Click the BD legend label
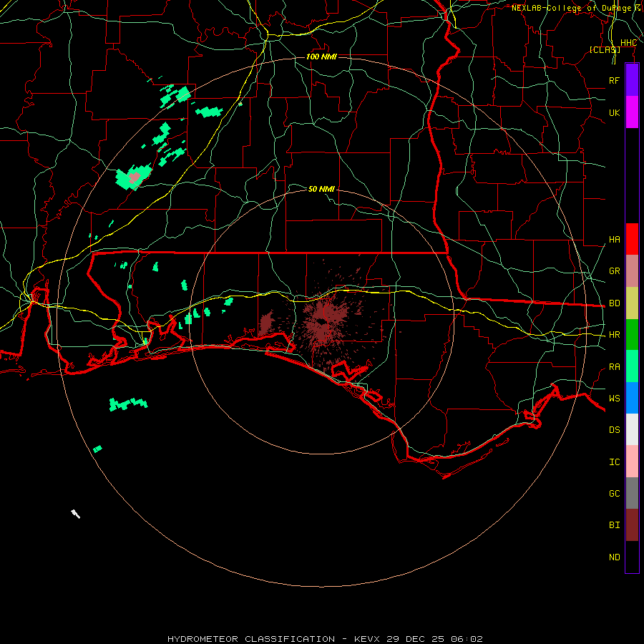Viewport: 644px width, 644px height. [614, 303]
